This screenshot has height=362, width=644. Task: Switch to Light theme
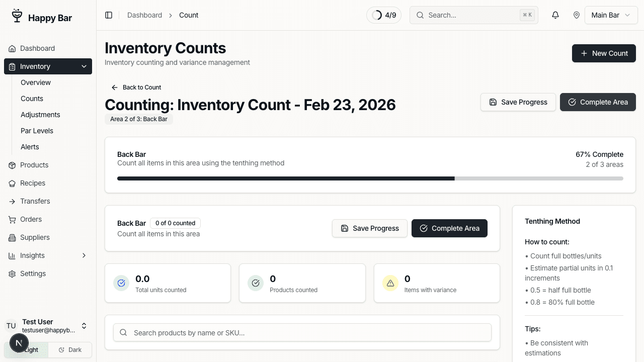coord(31,350)
